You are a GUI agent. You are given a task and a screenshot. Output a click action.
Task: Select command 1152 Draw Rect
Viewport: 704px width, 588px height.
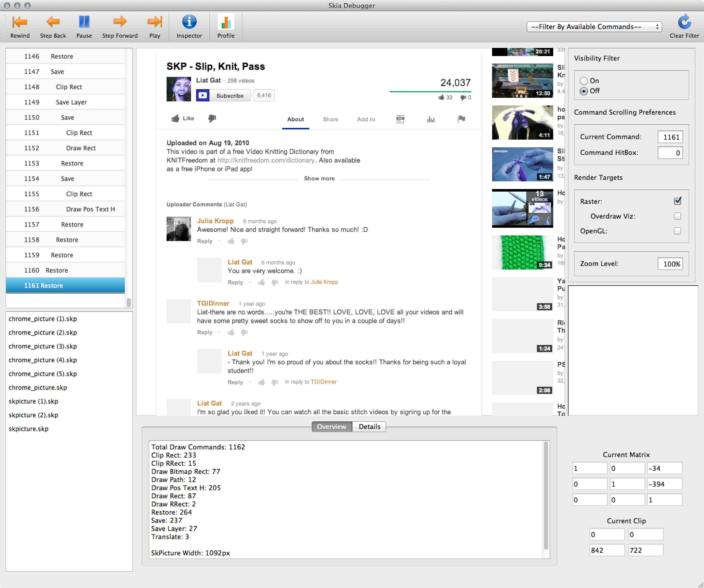coord(65,148)
